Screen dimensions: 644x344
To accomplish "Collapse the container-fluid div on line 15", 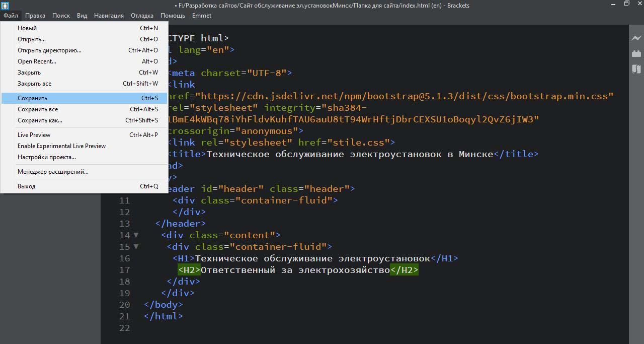I will point(136,247).
